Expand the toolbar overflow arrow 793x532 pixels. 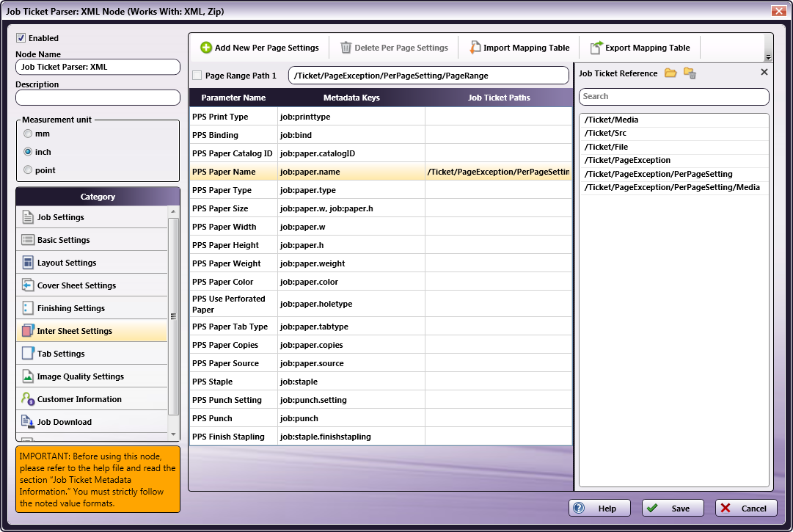768,57
